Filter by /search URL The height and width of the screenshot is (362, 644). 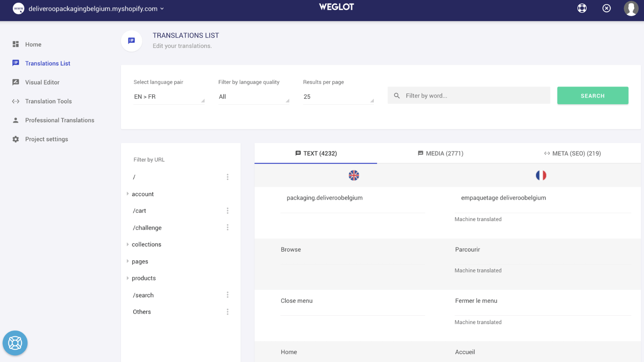143,295
